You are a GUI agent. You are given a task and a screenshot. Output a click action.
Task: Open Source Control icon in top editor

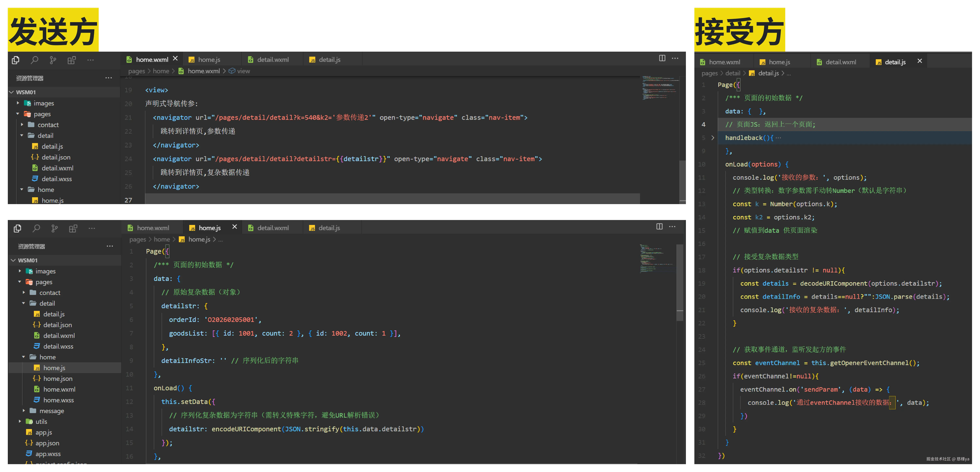tap(53, 60)
